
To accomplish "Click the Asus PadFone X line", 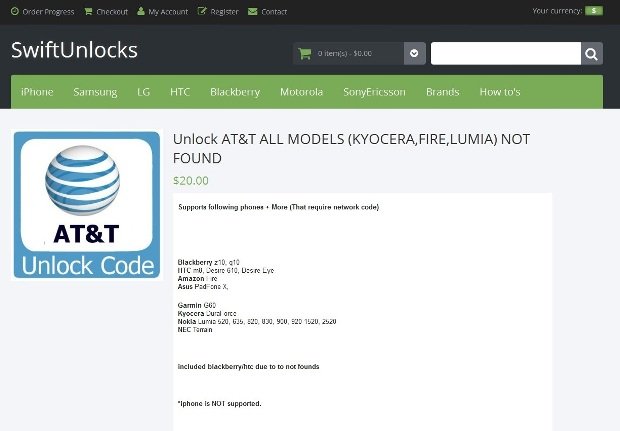I will point(203,287).
